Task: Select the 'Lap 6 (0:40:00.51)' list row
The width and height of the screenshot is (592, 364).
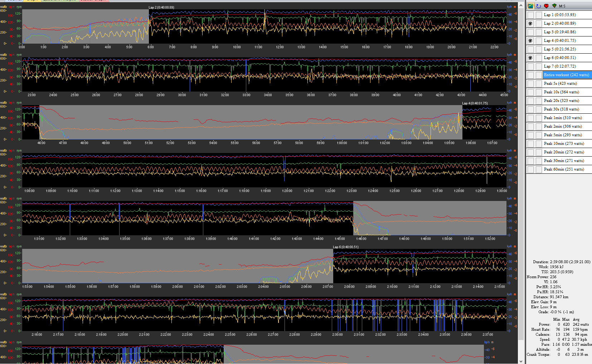Action: click(x=567, y=58)
